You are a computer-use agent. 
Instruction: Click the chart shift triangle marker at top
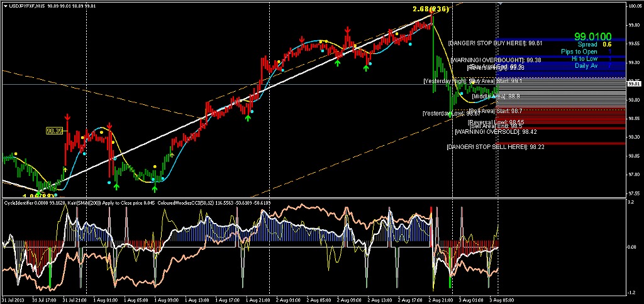pyautogui.click(x=500, y=4)
